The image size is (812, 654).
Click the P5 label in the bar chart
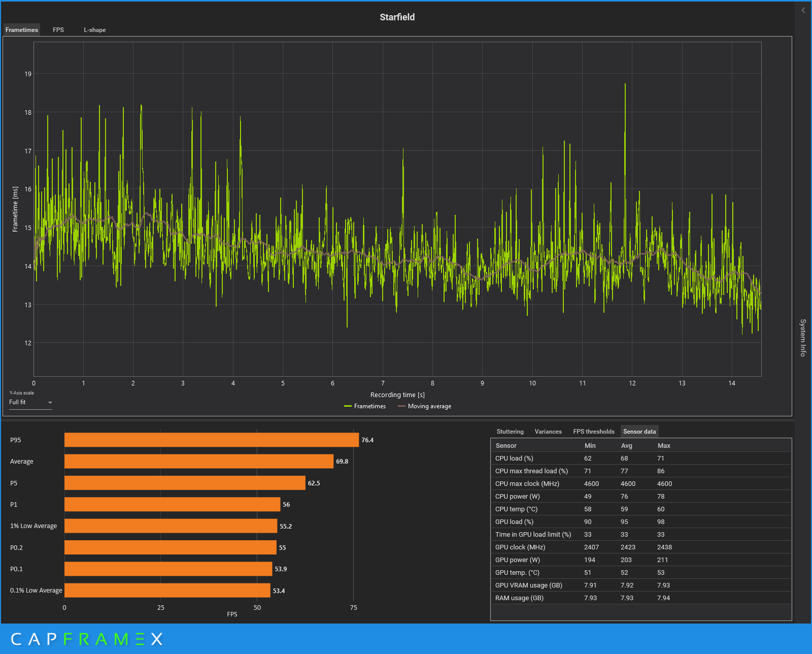click(14, 483)
